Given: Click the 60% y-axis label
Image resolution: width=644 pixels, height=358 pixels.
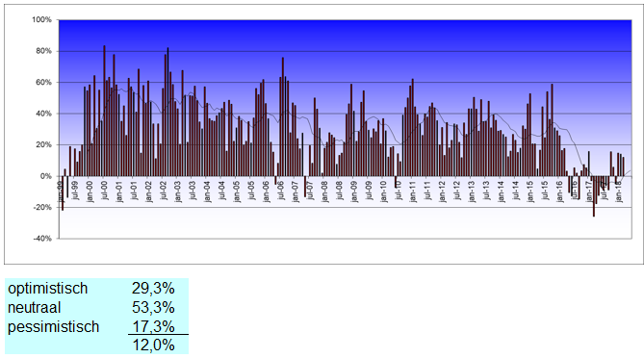Looking at the screenshot, I should tap(43, 82).
